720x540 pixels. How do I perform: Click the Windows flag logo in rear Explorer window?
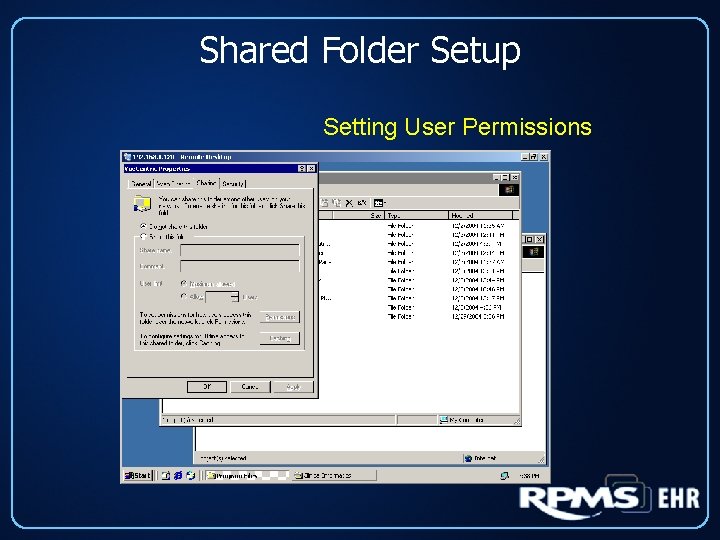click(533, 252)
